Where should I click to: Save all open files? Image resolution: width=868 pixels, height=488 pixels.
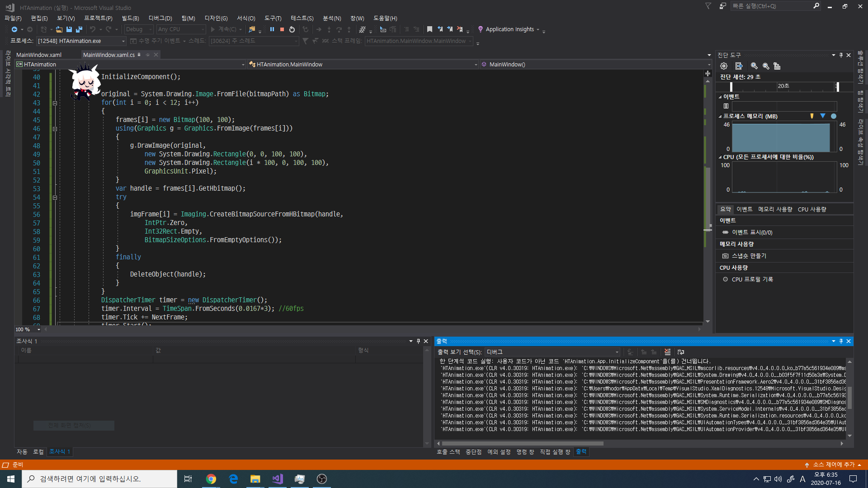click(x=79, y=29)
